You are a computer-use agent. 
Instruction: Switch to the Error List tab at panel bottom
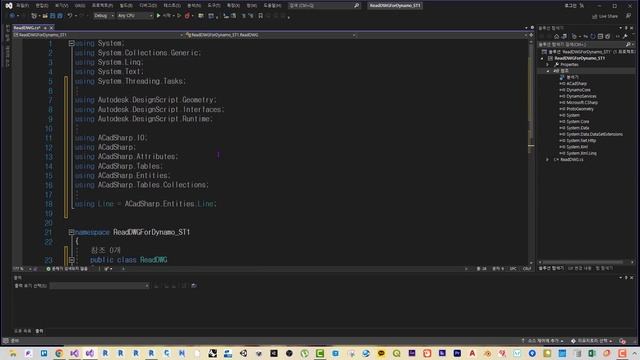[x=22, y=331]
